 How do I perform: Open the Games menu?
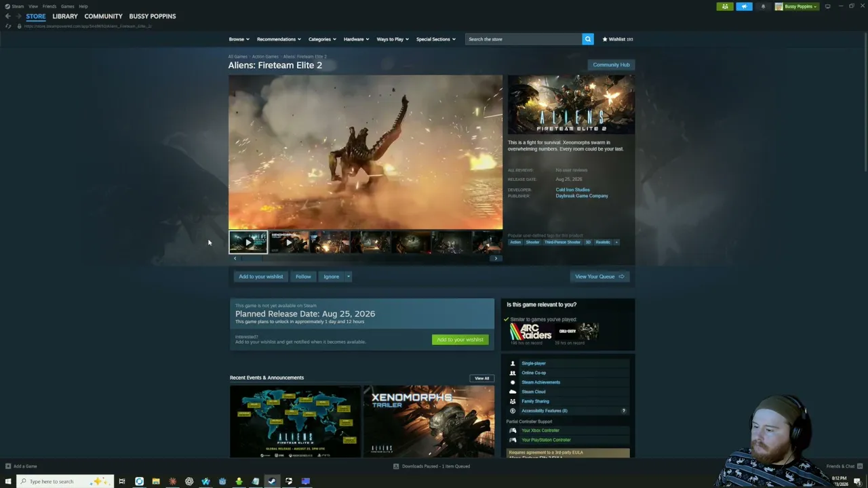[67, 6]
